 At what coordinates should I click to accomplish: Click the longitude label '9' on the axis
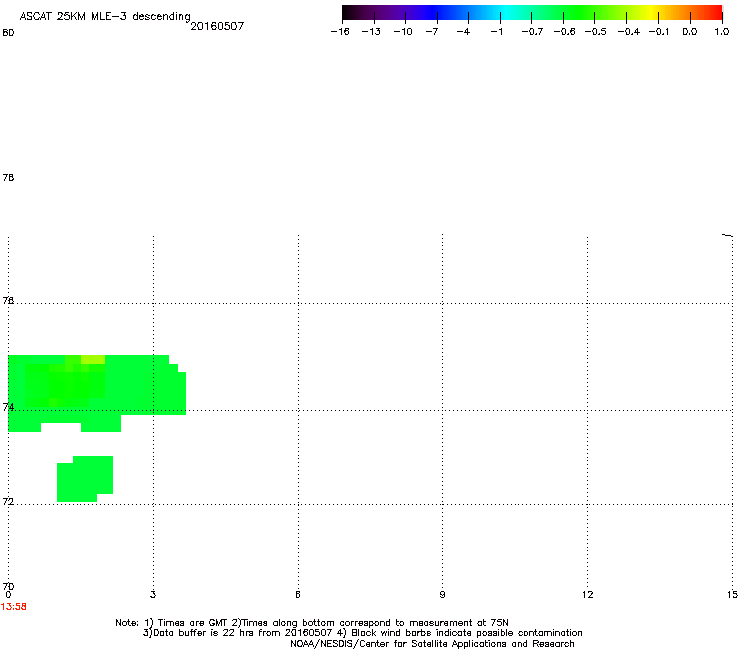tap(442, 595)
